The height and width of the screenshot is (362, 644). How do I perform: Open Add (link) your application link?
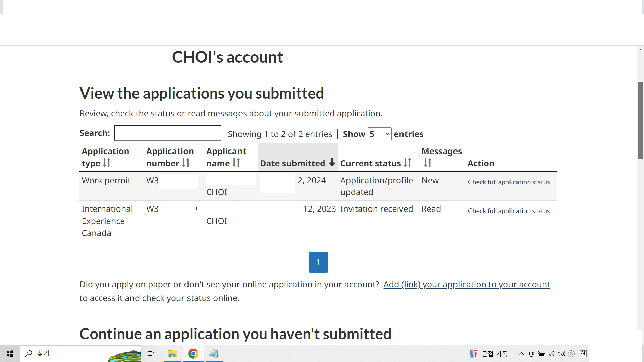pos(467,284)
